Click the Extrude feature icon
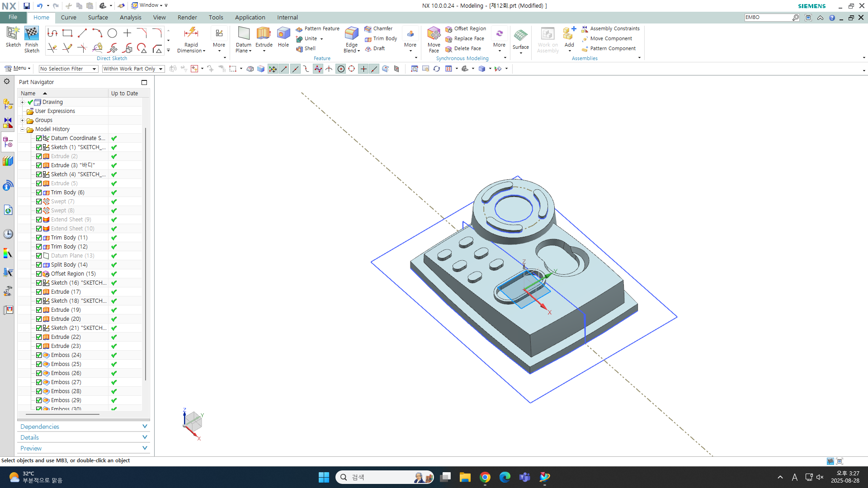Image resolution: width=868 pixels, height=488 pixels. click(x=264, y=34)
